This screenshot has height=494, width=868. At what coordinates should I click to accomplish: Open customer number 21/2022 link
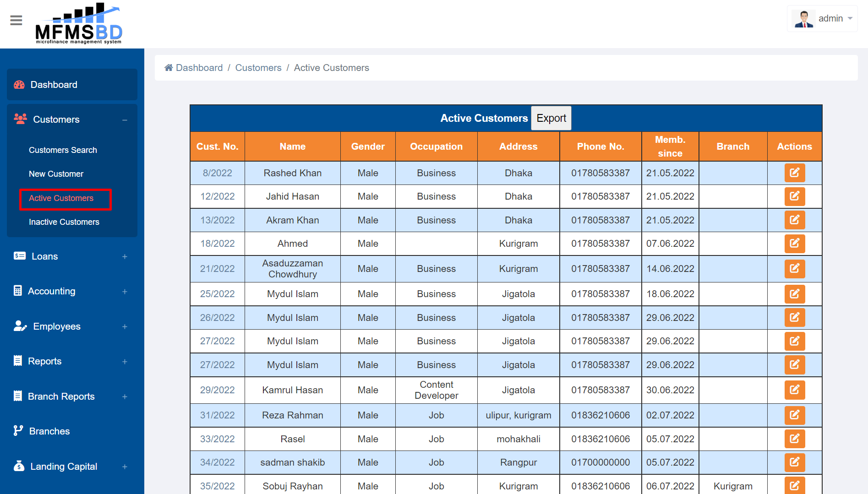click(x=218, y=269)
